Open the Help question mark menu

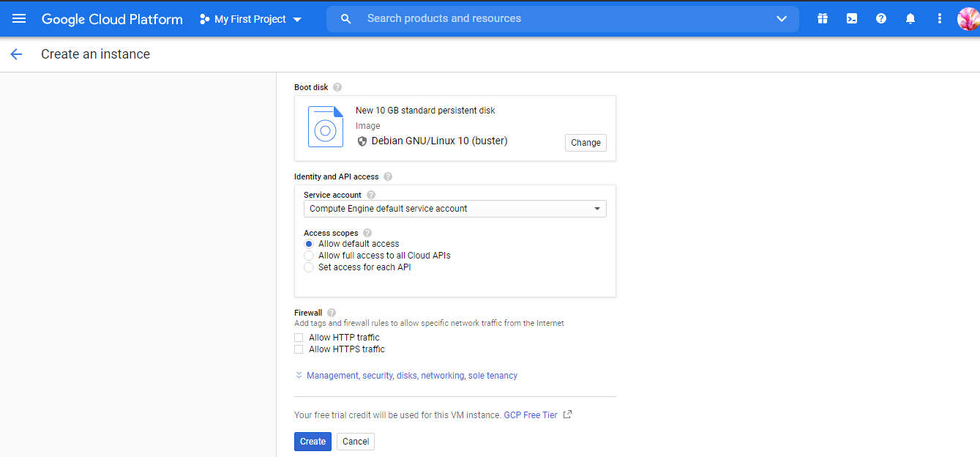tap(881, 19)
